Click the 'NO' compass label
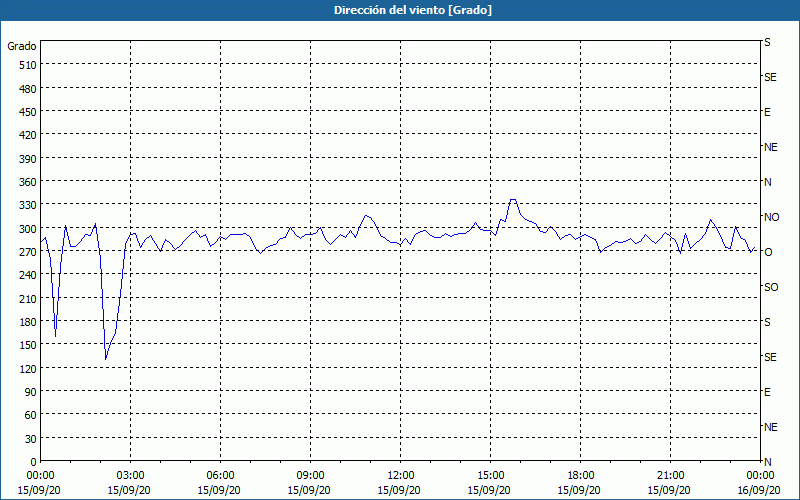The image size is (800, 500). pos(771,217)
